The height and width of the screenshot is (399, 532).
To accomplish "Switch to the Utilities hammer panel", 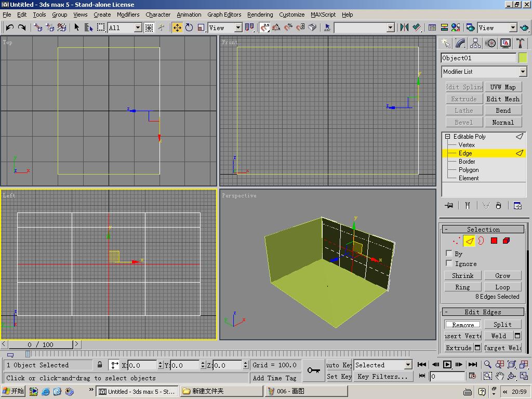I will coord(520,43).
